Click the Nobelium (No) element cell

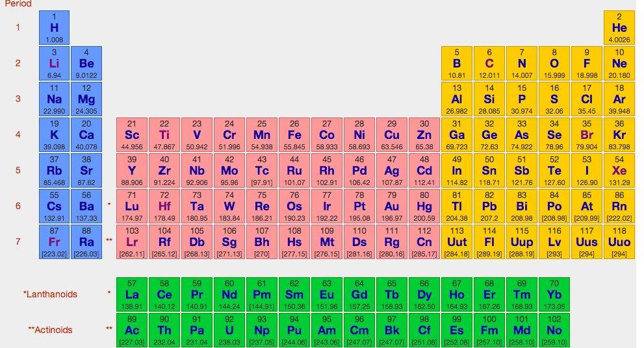554,330
